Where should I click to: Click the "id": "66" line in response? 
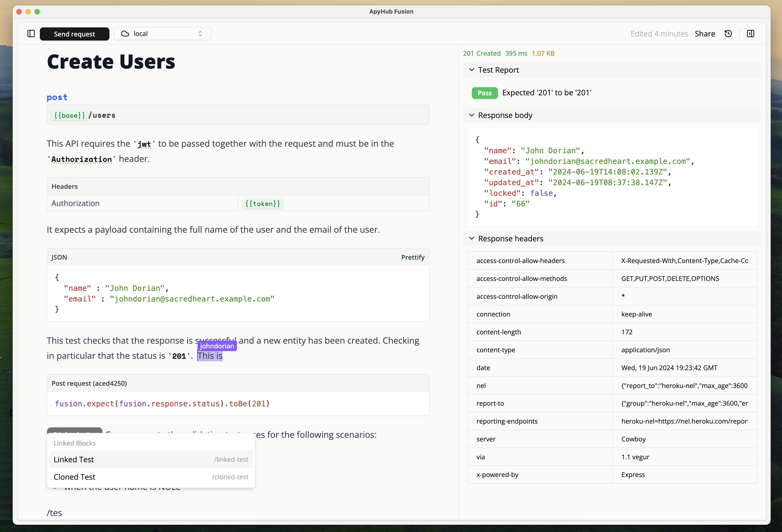tap(507, 204)
